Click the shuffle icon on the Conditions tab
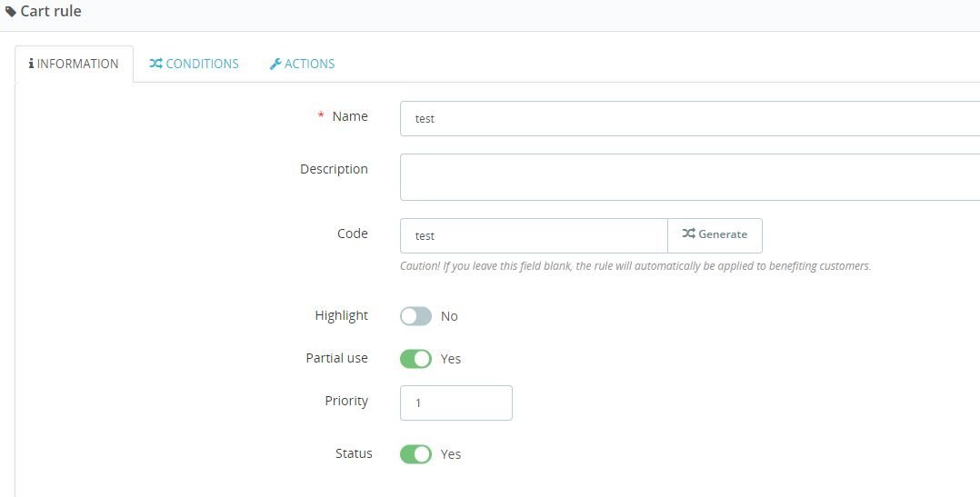The width and height of the screenshot is (980, 497). (156, 64)
